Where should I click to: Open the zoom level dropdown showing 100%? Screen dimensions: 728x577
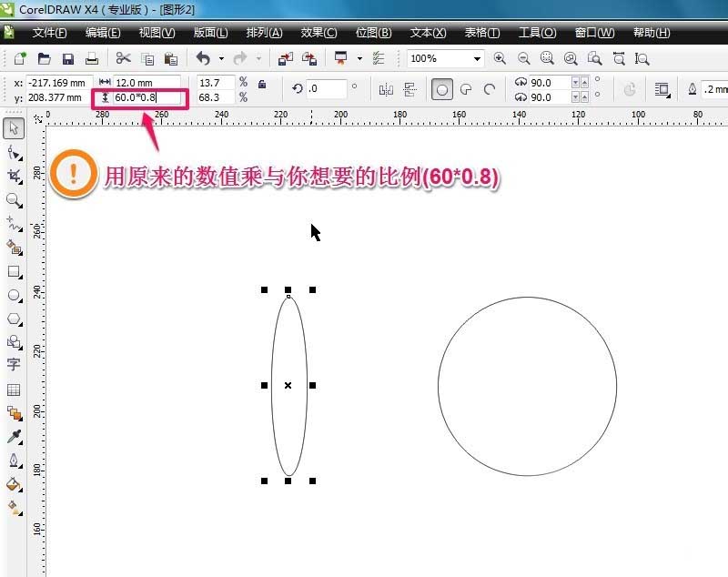477,57
